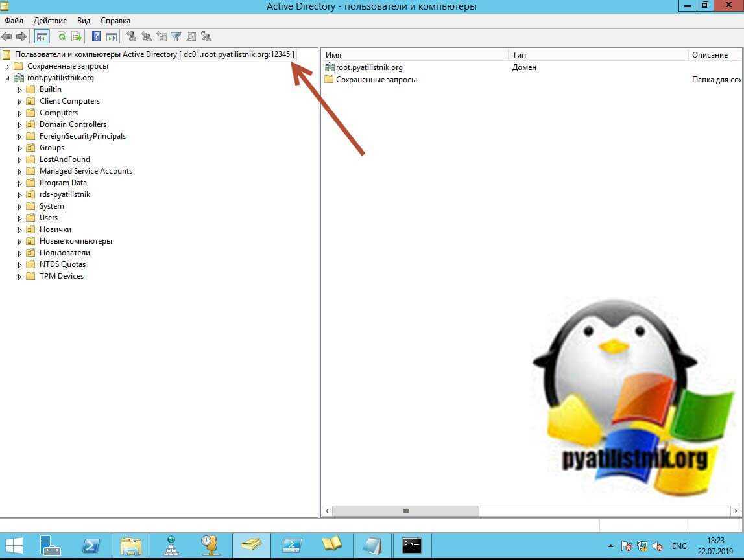Click the Create new user icon

[131, 37]
